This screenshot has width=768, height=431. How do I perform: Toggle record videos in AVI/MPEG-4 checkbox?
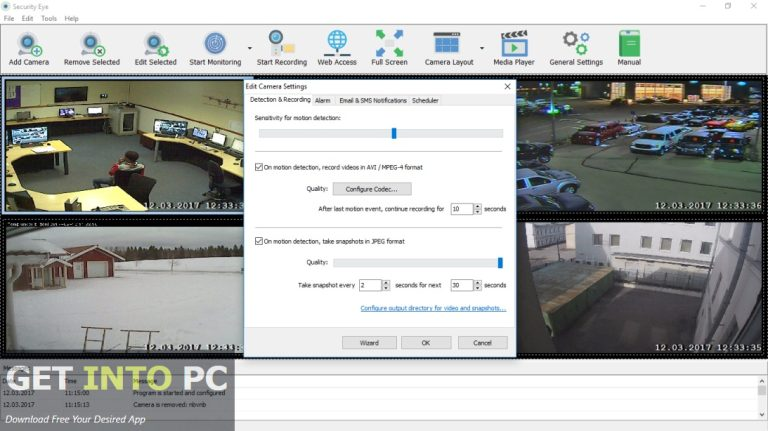pos(259,167)
